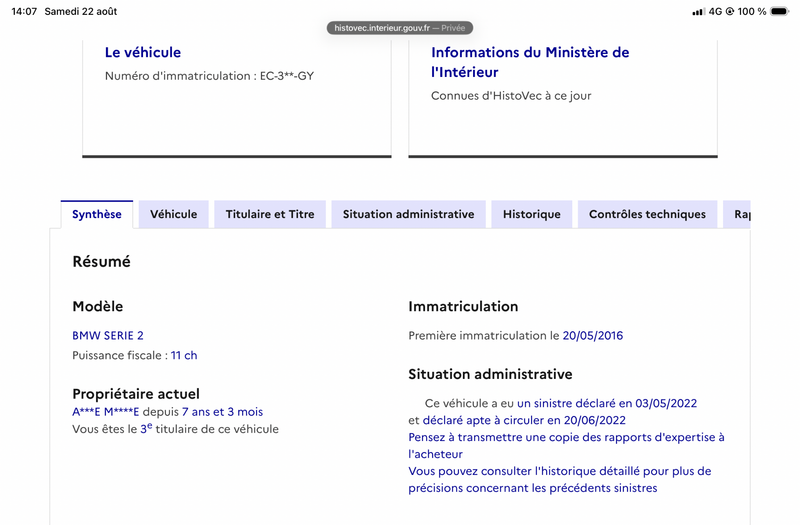Tap the Safari address bar histovec.interieur.gouv.fr
The height and width of the screenshot is (525, 800).
(x=400, y=28)
